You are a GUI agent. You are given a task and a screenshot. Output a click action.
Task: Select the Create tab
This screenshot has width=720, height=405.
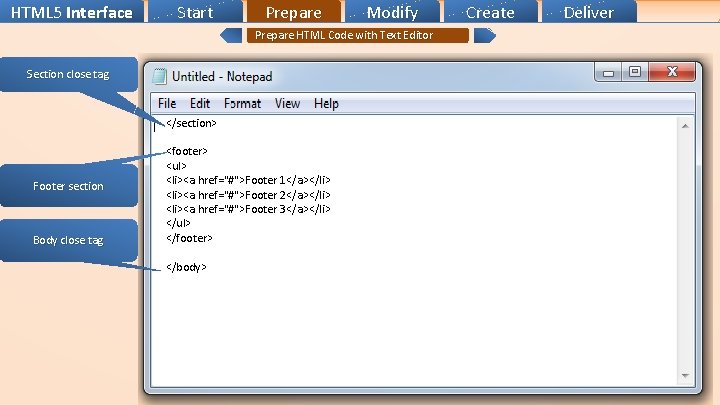pos(490,11)
